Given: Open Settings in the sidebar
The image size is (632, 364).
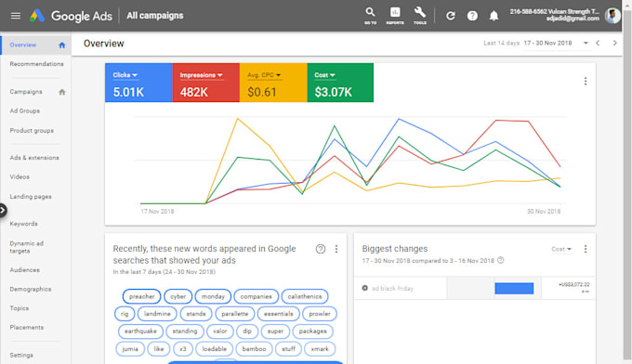Looking at the screenshot, I should (x=21, y=355).
